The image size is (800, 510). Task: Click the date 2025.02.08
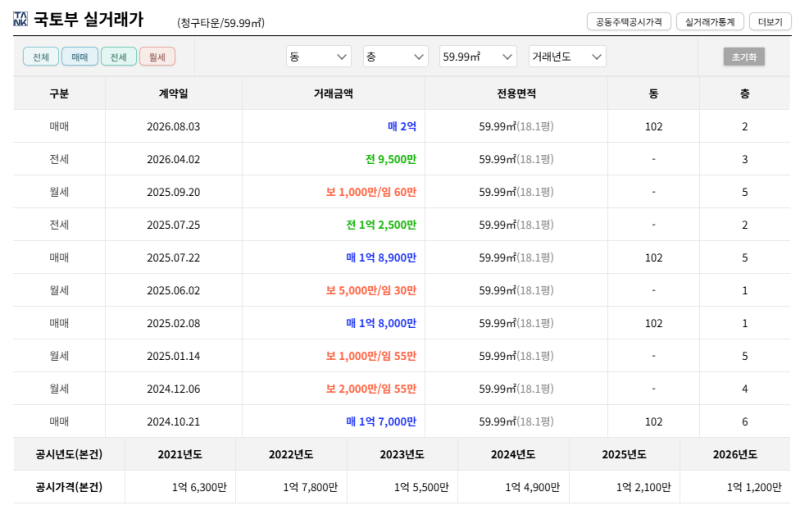point(173,323)
